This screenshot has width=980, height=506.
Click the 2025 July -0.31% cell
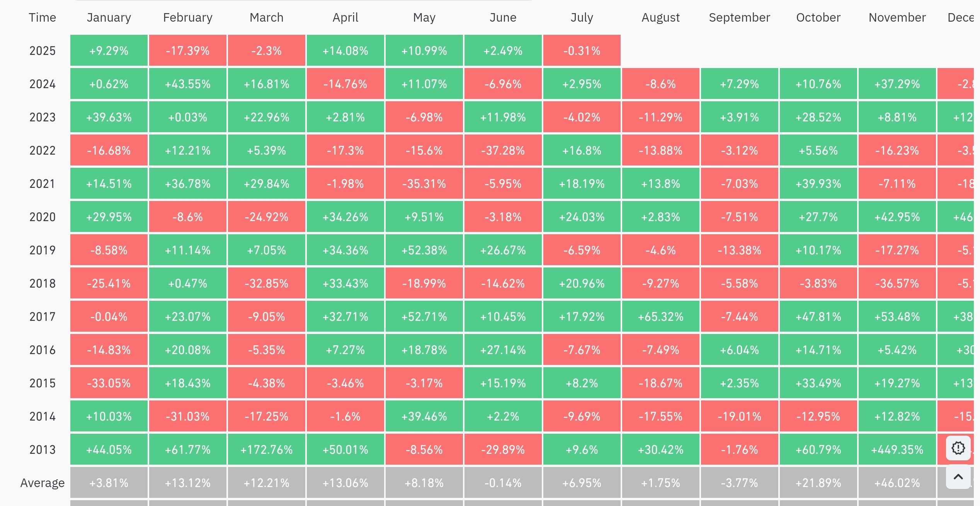(582, 50)
